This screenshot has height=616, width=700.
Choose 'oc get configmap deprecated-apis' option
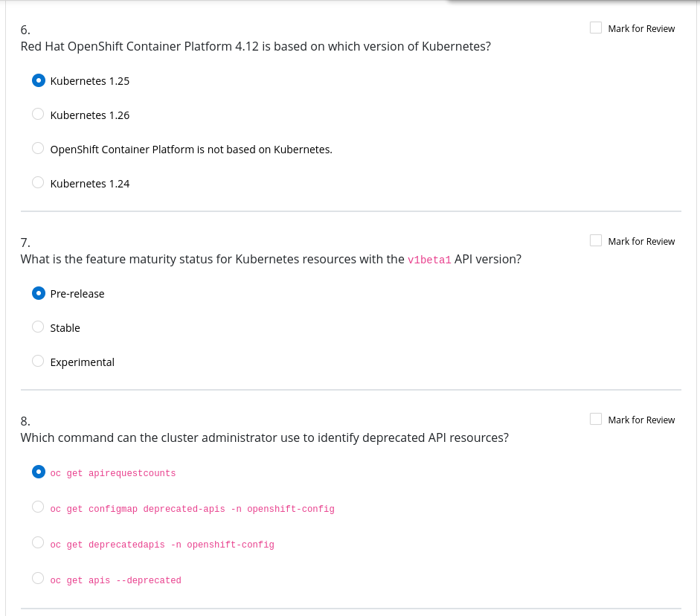pos(39,507)
